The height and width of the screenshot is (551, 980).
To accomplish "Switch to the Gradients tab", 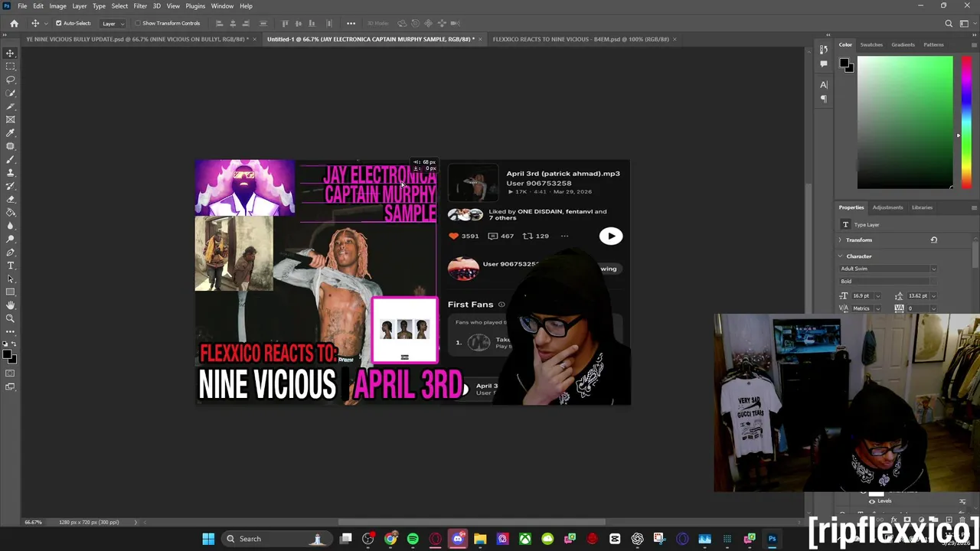I will coord(903,44).
